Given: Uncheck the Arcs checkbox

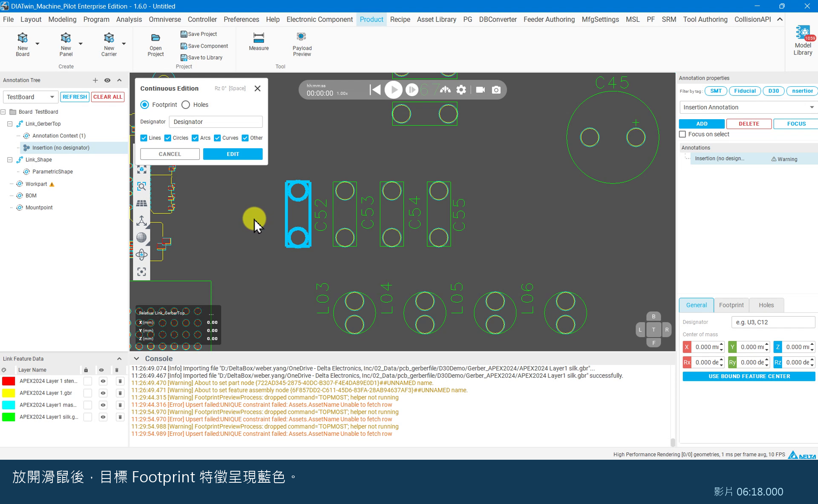Looking at the screenshot, I should coord(195,138).
